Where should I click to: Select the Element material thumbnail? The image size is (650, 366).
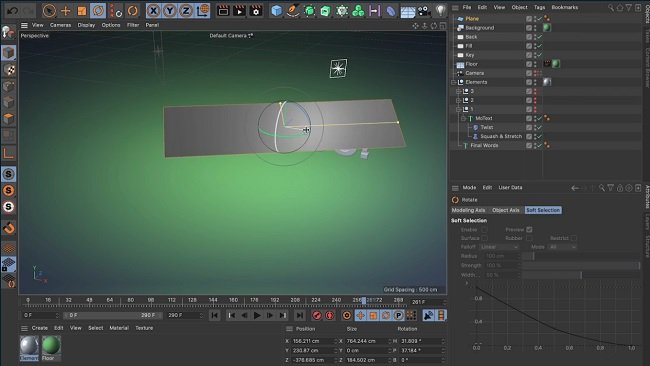pos(29,347)
